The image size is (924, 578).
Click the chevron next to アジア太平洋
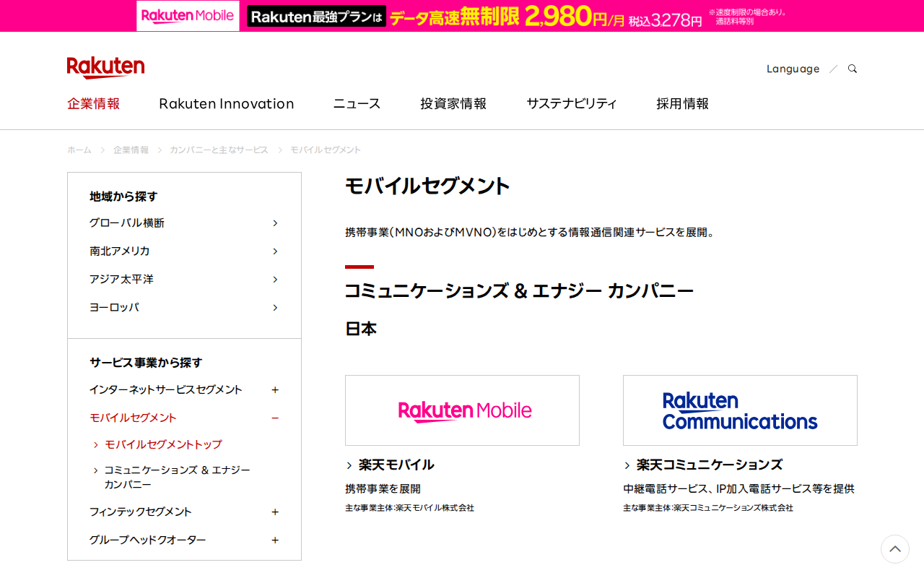point(275,279)
